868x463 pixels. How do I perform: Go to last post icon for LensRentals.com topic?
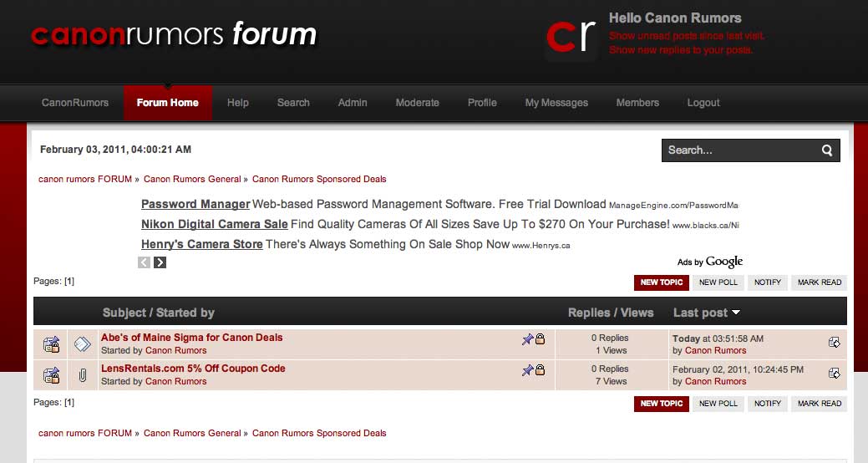[x=835, y=374]
